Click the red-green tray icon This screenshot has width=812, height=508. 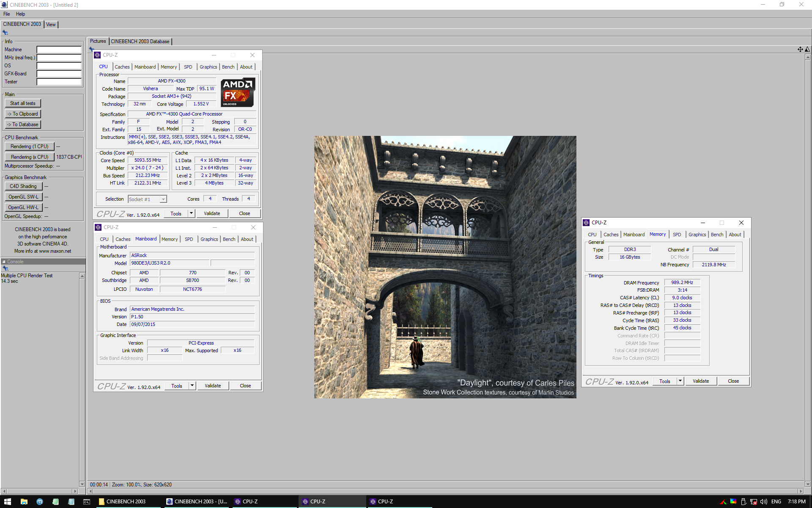click(723, 502)
